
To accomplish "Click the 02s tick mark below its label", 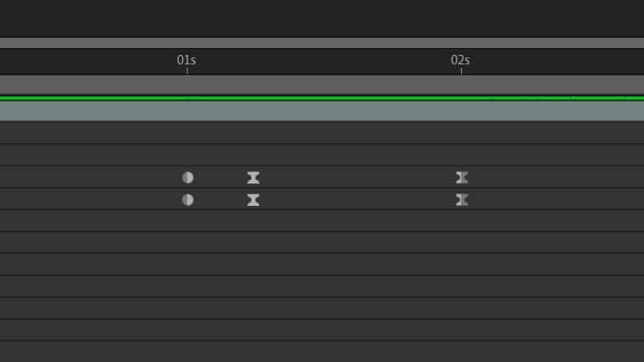I will [461, 71].
